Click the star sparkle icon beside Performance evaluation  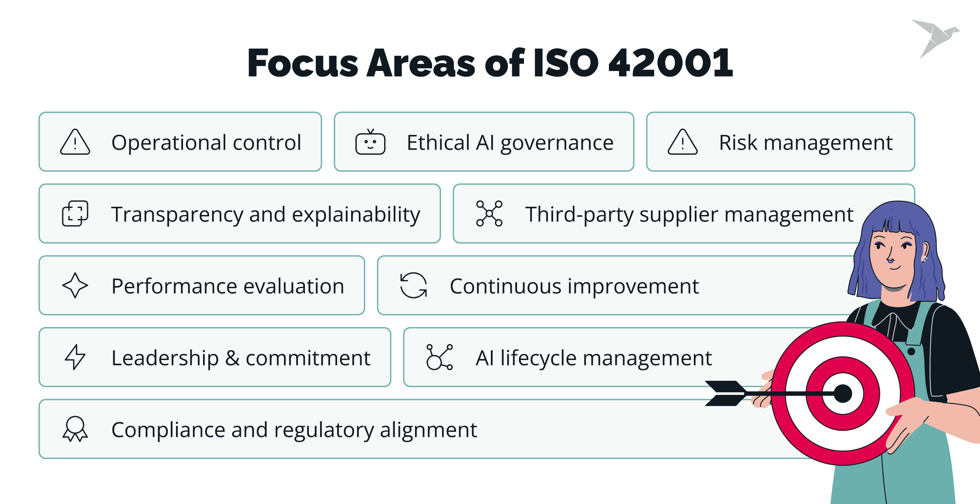(75, 286)
